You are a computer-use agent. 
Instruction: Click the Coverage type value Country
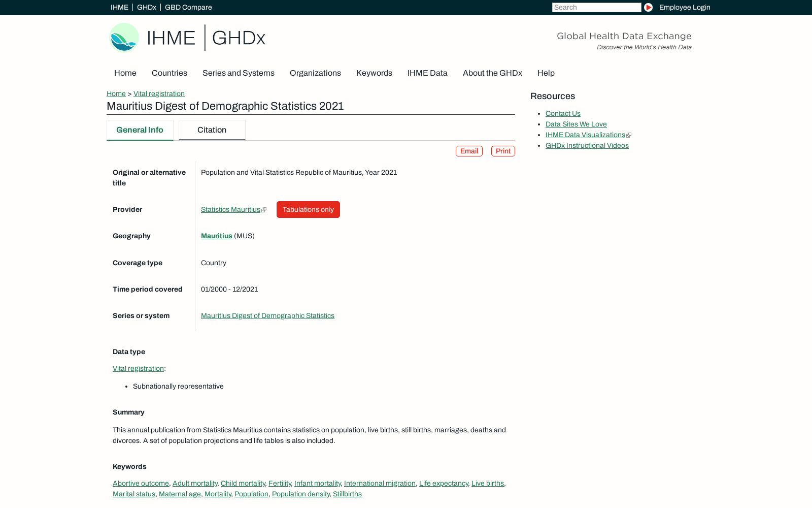pyautogui.click(x=214, y=263)
